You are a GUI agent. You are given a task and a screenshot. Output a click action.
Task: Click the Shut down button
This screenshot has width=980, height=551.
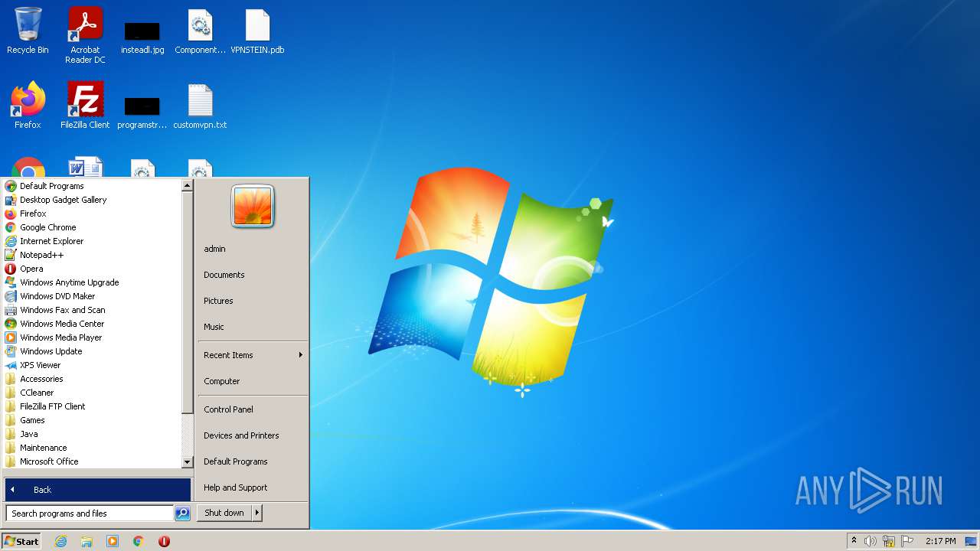224,513
